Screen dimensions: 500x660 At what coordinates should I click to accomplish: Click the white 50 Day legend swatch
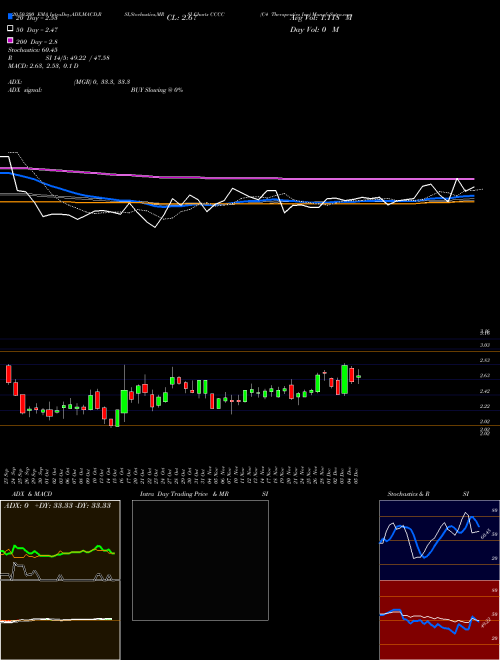(11, 29)
